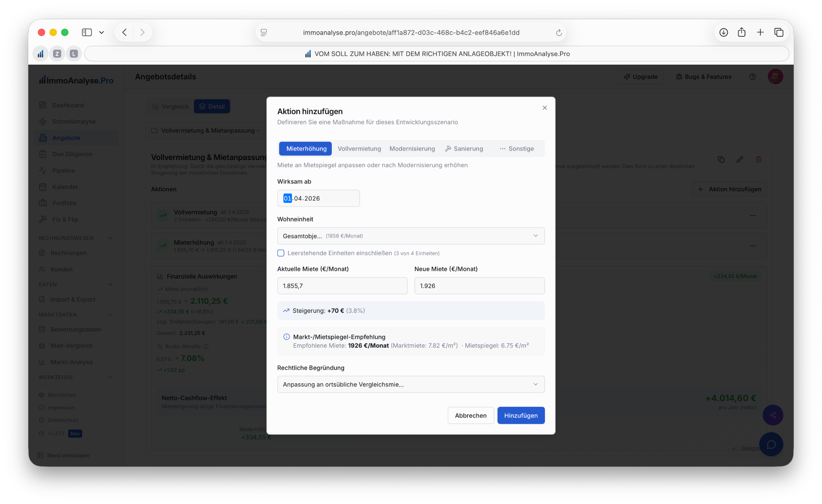
Task: Collapse the Marktdaten section
Action: [110, 315]
